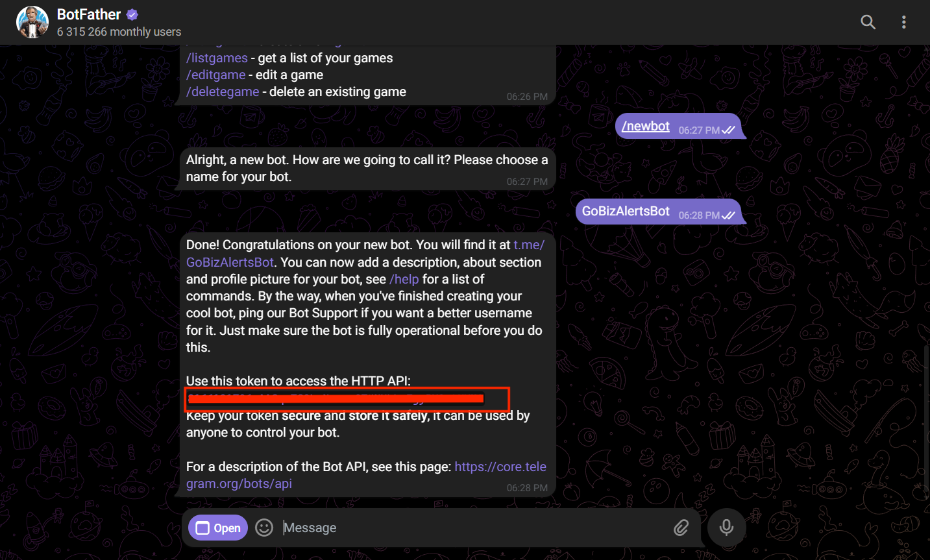The image size is (930, 560).
Task: Click the /deletegame command link
Action: pyautogui.click(x=223, y=91)
